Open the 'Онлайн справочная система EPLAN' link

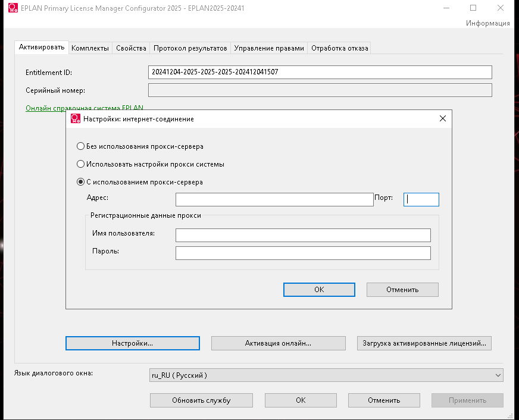tap(85, 108)
